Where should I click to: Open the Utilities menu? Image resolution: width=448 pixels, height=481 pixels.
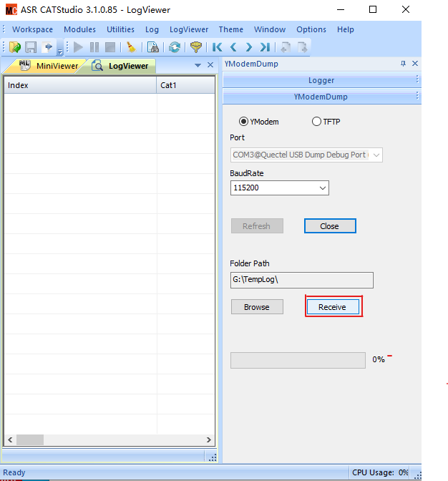[120, 29]
